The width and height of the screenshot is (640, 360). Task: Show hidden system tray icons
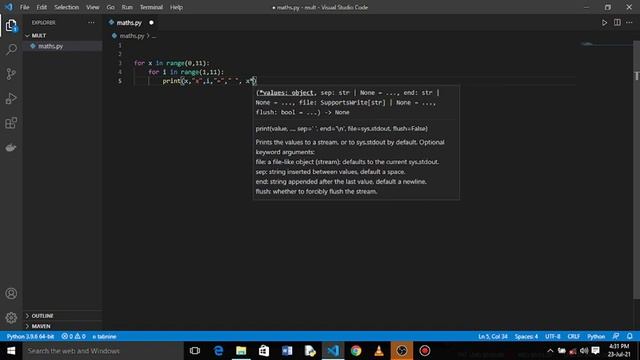(x=550, y=351)
